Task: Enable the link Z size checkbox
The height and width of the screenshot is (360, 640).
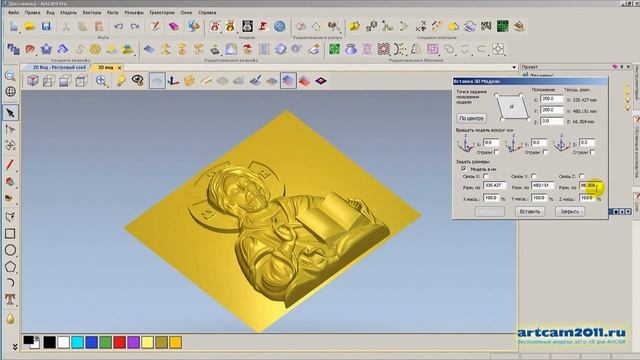Action: click(582, 176)
